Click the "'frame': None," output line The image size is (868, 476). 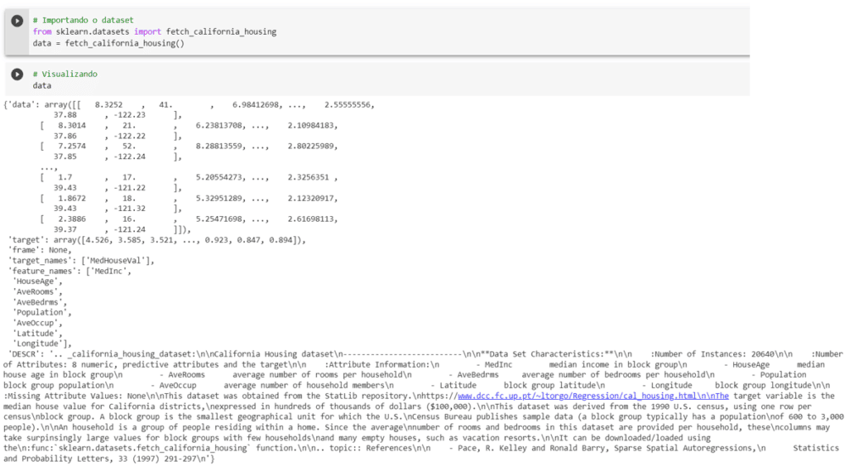(x=40, y=250)
